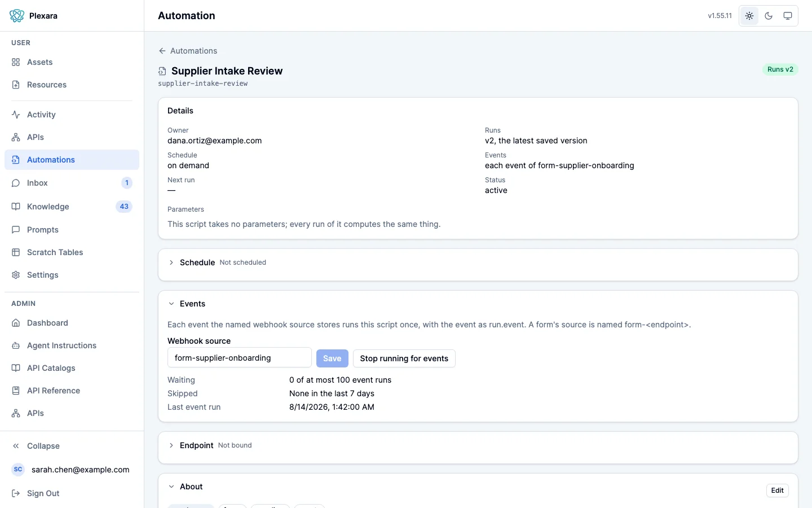Expand the Endpoint section
This screenshot has width=812, height=508.
pos(171,445)
